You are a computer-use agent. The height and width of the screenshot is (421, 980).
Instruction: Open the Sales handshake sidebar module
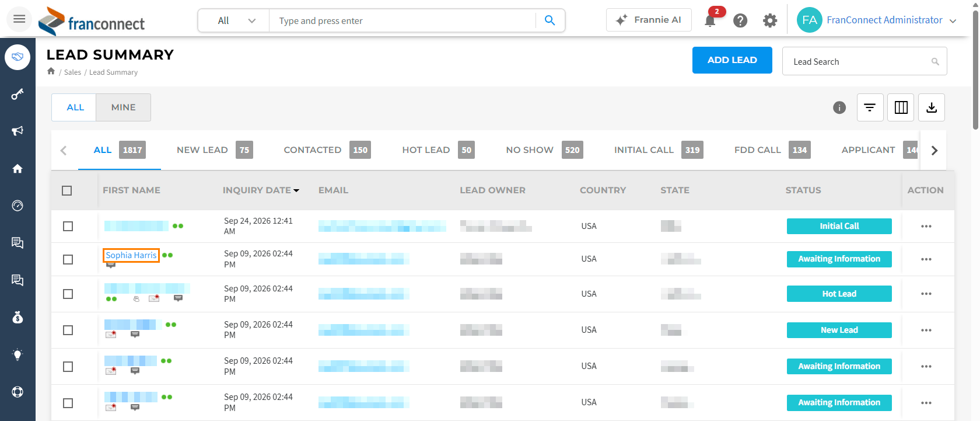(x=17, y=57)
